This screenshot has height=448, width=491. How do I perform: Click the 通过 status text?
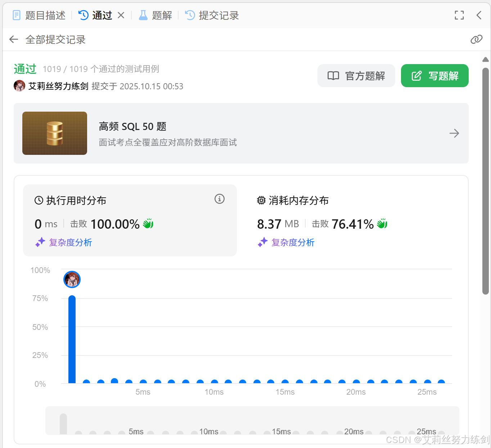tap(25, 69)
